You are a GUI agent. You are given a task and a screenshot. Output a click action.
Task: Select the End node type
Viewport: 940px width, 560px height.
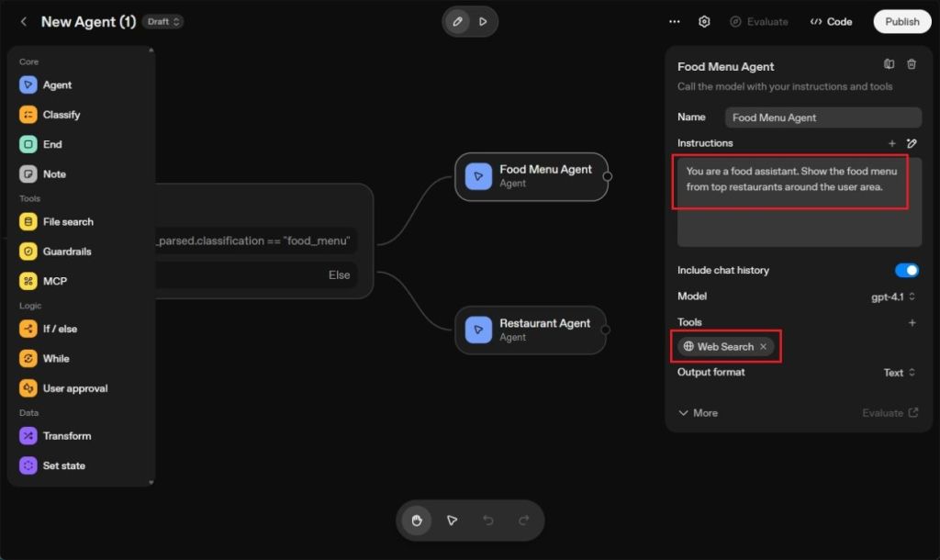(x=52, y=144)
